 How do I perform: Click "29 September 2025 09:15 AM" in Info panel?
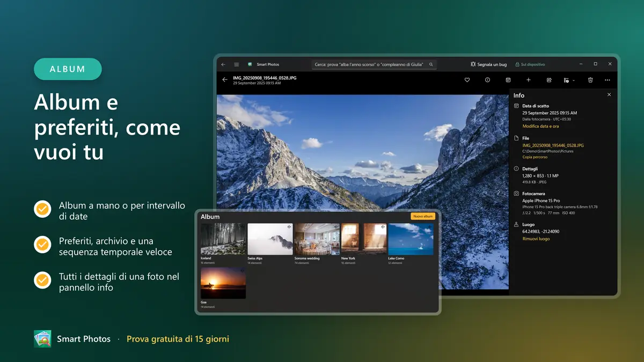(x=550, y=113)
